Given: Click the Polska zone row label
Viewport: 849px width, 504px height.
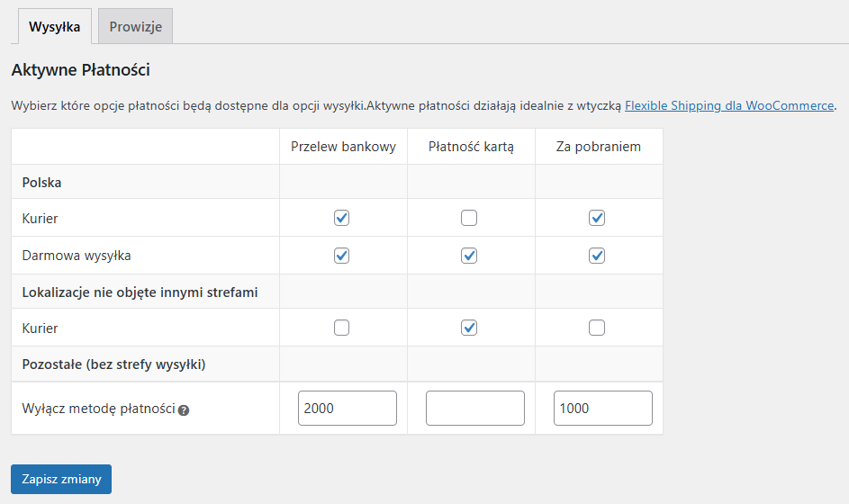Looking at the screenshot, I should point(41,183).
